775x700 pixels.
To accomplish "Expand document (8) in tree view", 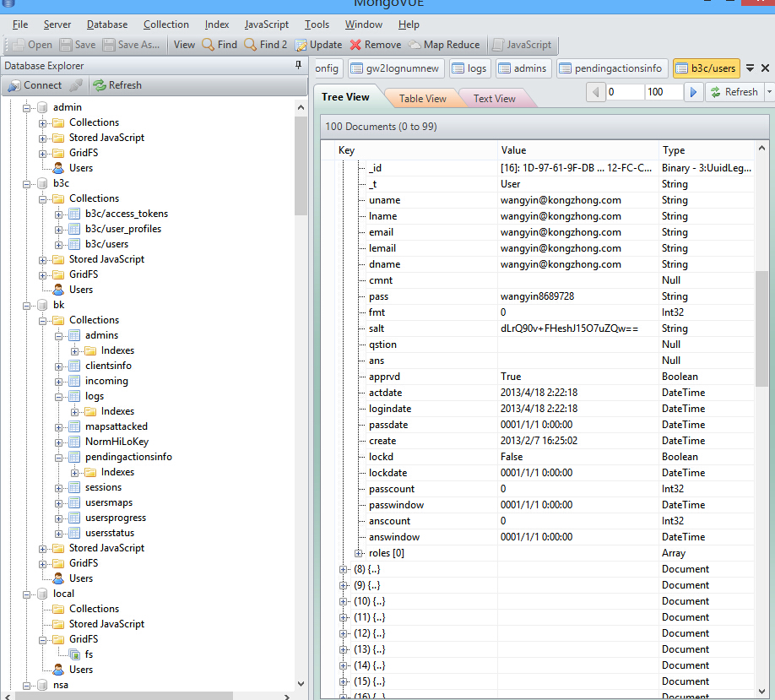I will 343,569.
